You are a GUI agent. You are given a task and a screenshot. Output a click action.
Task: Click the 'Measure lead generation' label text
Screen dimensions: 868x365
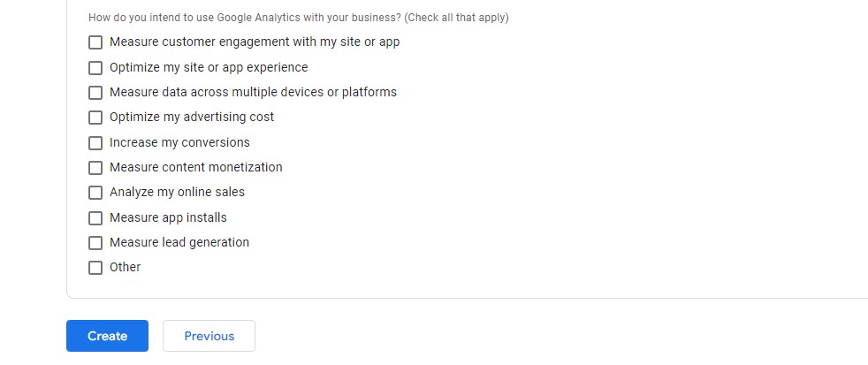point(179,242)
